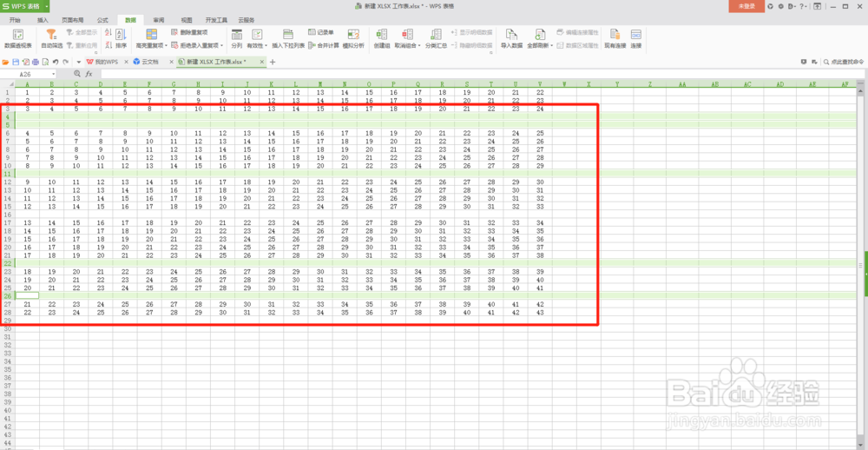Viewport: 868px width, 450px height.
Task: Click the settings gear in title bar
Action: coord(781,6)
